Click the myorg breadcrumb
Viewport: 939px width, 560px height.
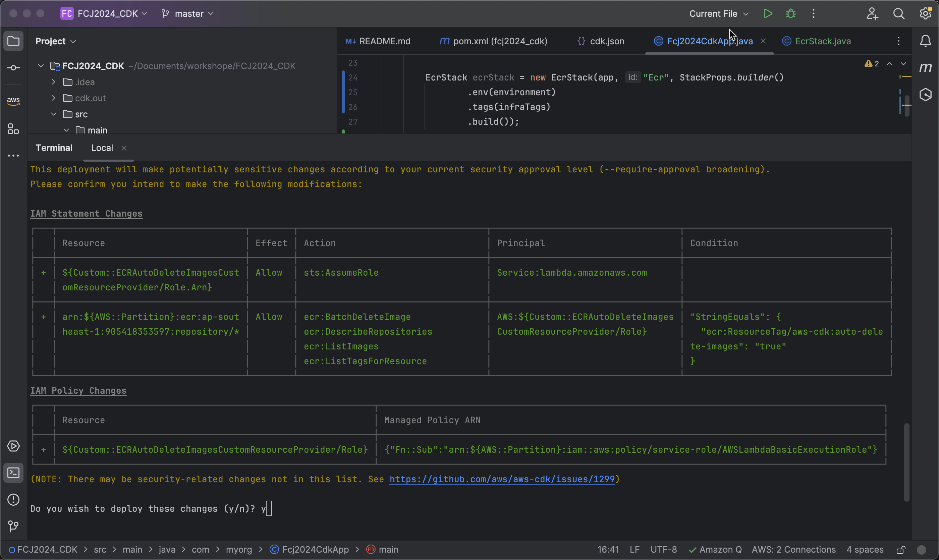(x=239, y=550)
